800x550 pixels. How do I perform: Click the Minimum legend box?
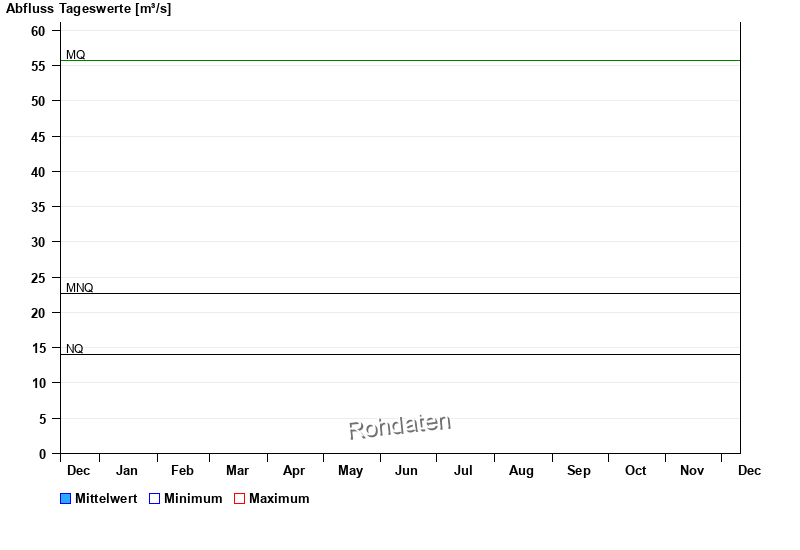click(x=154, y=499)
